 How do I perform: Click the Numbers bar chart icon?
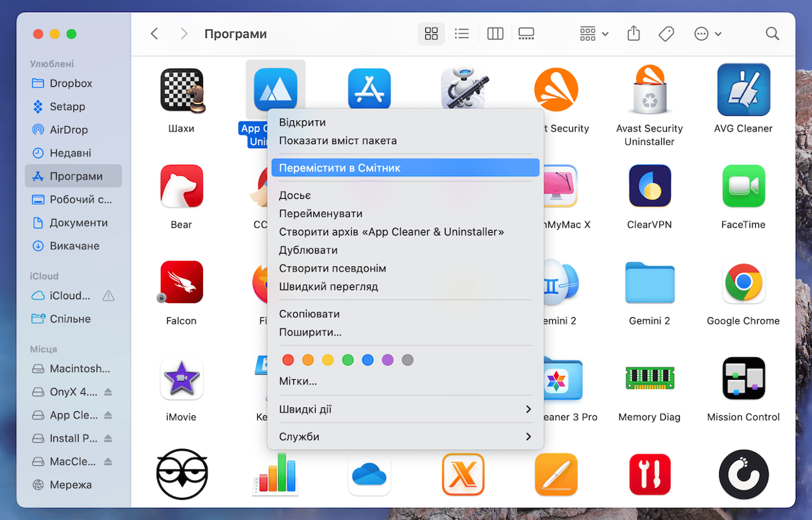pos(275,475)
